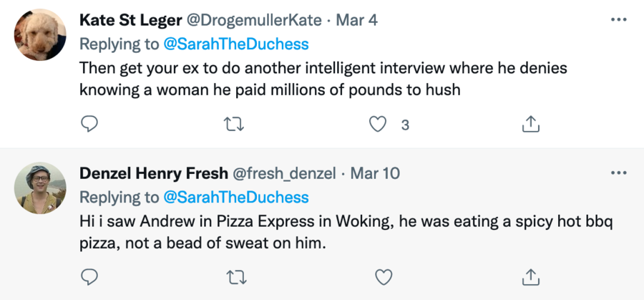The width and height of the screenshot is (644, 300).
Task: Share Denzel Henry Fresh's tweet
Action: click(x=530, y=276)
